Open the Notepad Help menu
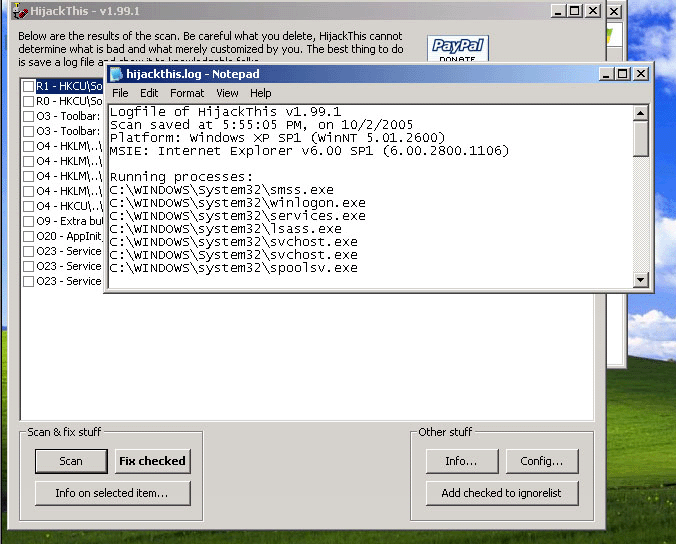The image size is (676, 544). 260,93
